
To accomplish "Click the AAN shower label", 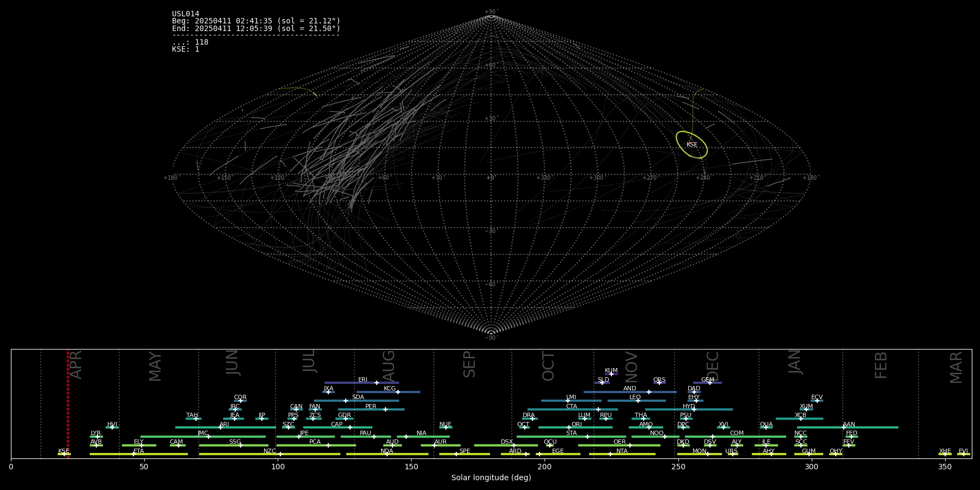I will click(x=849, y=424).
